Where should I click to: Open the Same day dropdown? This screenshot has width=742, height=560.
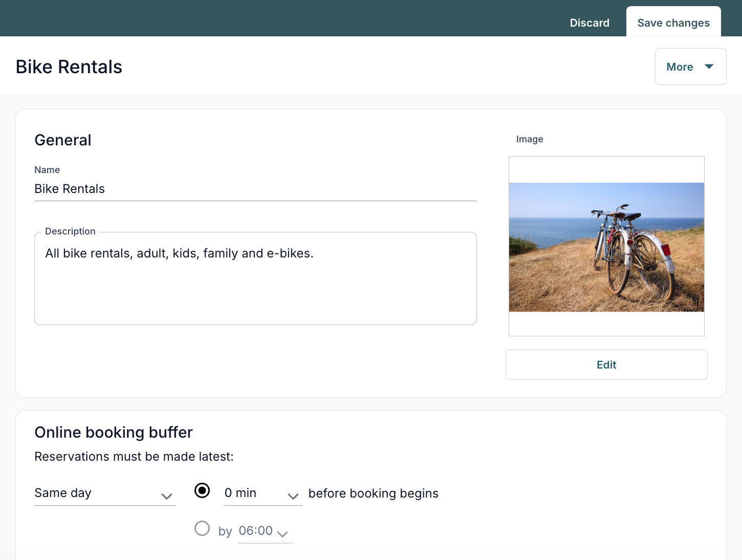pos(105,493)
